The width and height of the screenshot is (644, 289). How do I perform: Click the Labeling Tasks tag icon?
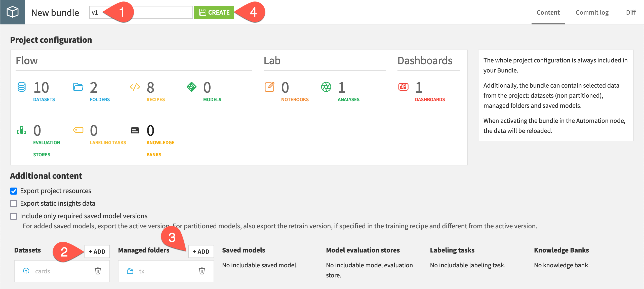pos(78,130)
